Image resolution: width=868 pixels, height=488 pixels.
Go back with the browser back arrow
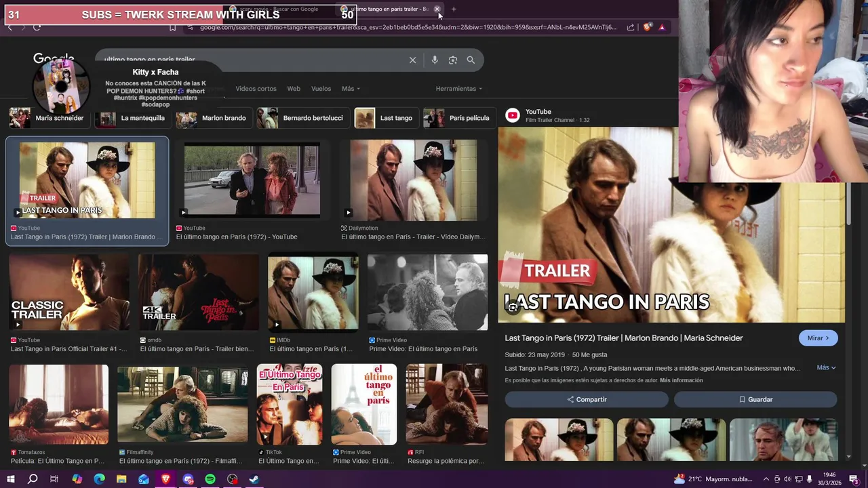(x=9, y=27)
